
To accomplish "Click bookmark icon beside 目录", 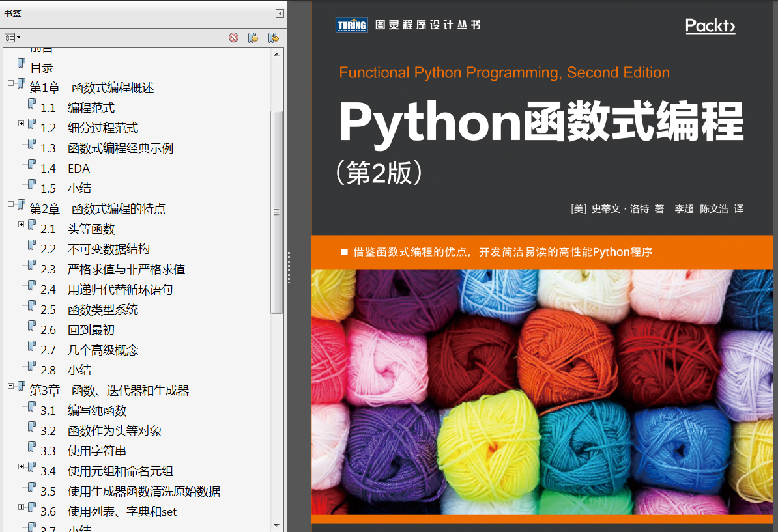I will [x=21, y=63].
